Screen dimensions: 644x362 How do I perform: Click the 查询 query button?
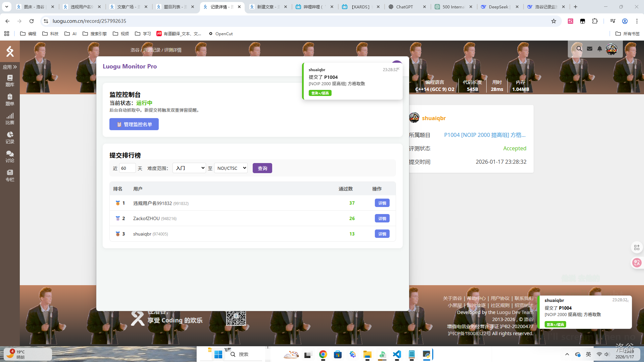pos(262,168)
